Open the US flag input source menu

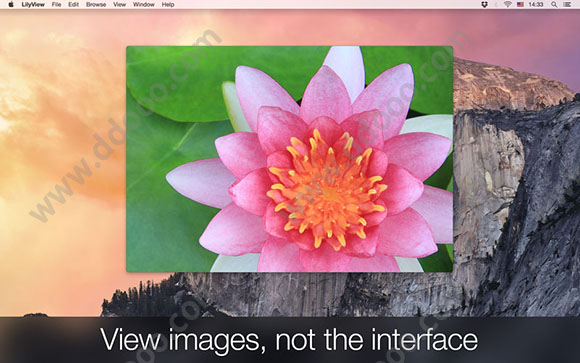(x=520, y=4)
